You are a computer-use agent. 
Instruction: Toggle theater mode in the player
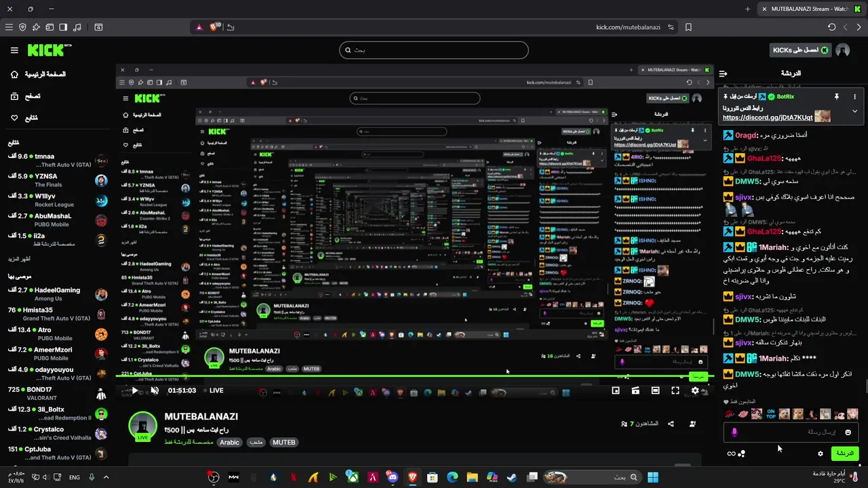coord(655,390)
